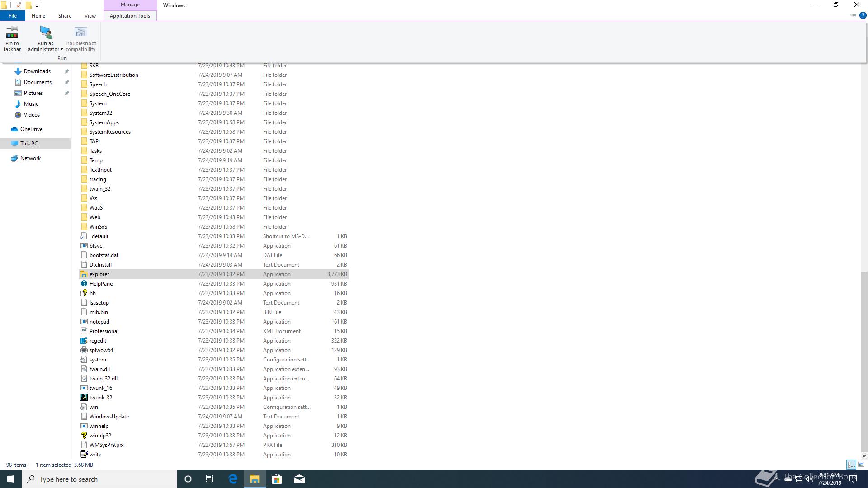Click the Pin to taskbar icon
The height and width of the screenshot is (488, 868).
coord(12,32)
